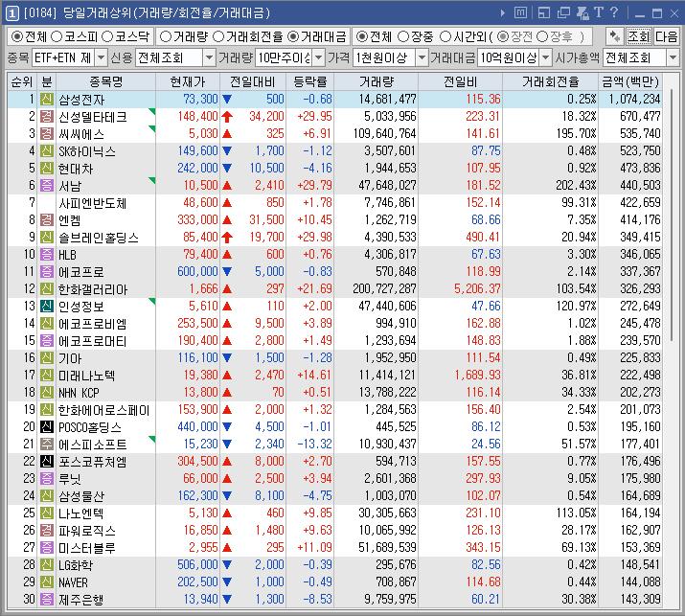Open help with the question mark icon

click(614, 12)
